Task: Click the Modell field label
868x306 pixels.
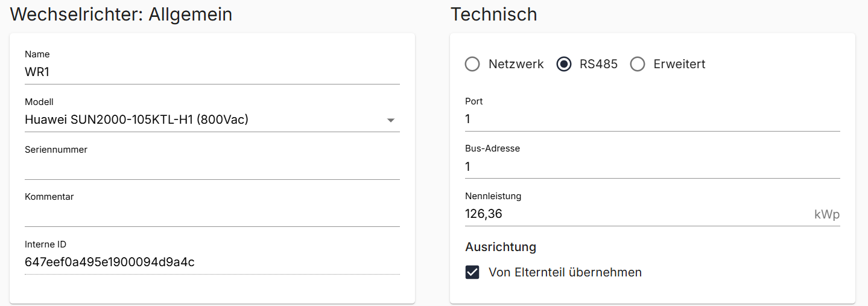Action: pos(39,102)
